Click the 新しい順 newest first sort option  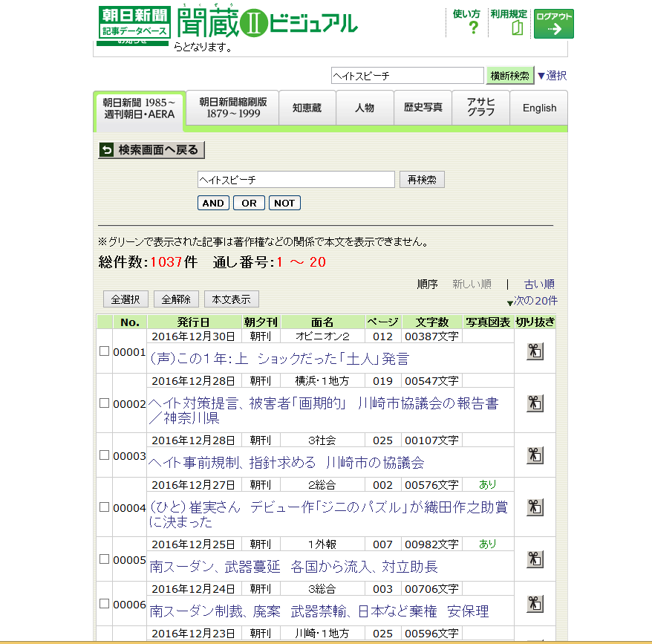[472, 284]
